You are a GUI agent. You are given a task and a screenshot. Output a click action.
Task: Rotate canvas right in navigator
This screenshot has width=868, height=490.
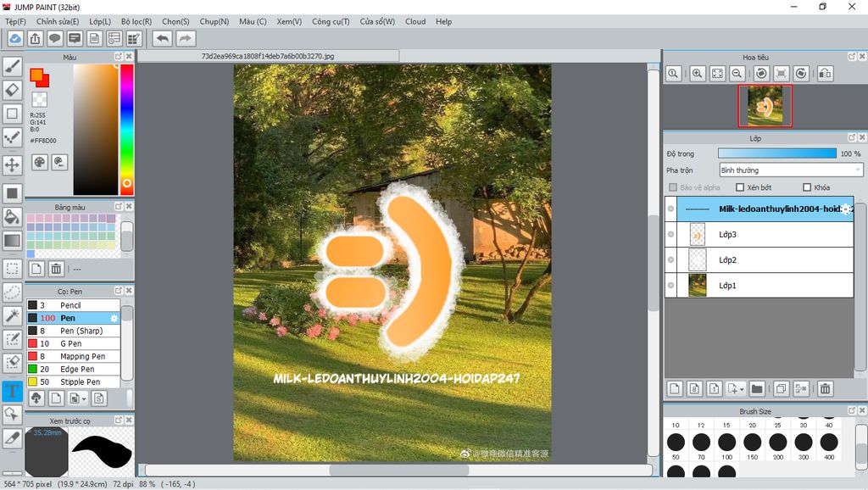(x=800, y=73)
